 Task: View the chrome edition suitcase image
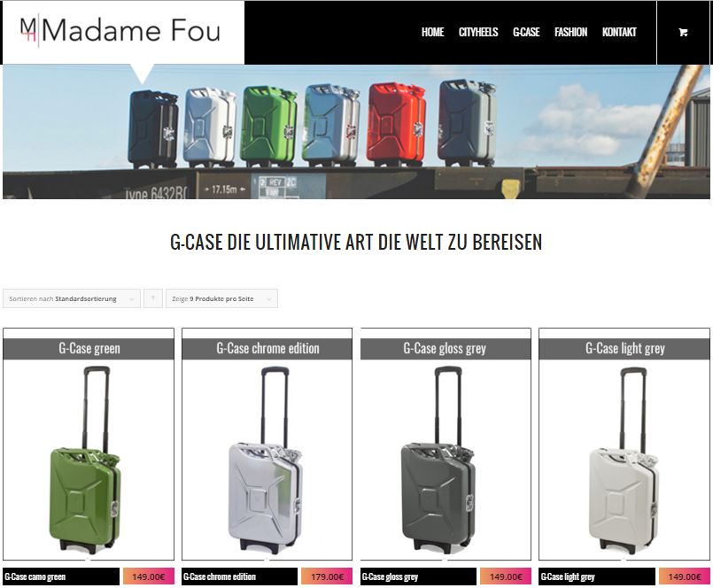coord(267,460)
